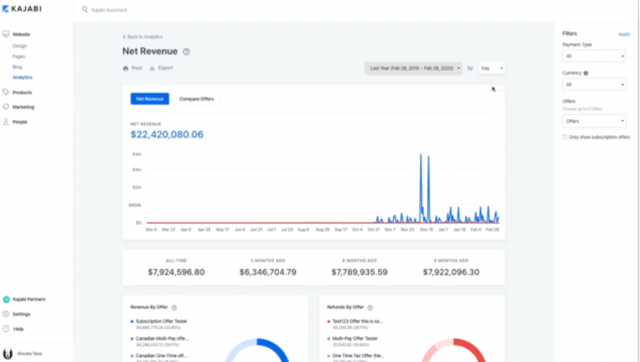Open Marketing in the sidebar
The height and width of the screenshot is (362, 640).
[23, 107]
